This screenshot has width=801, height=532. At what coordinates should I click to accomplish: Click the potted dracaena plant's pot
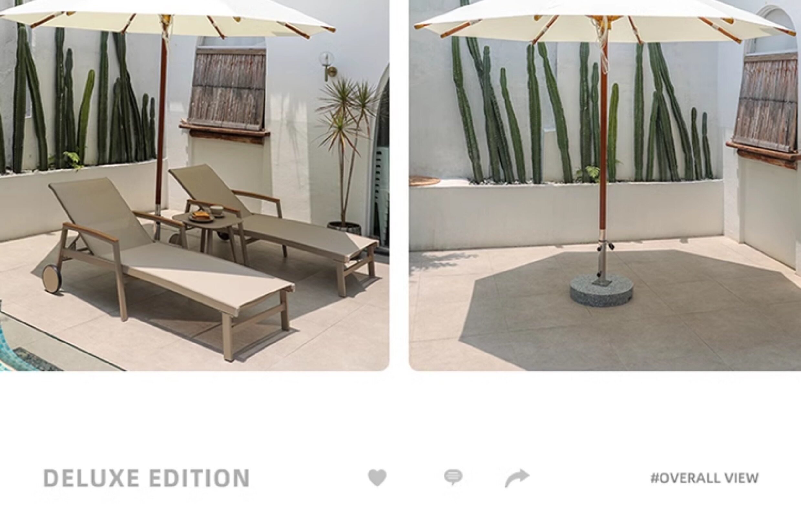[345, 228]
